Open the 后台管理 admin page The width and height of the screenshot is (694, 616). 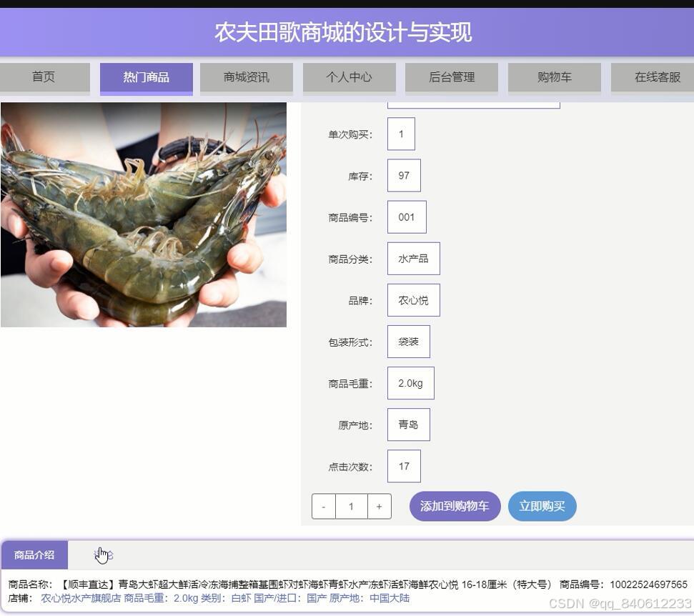pyautogui.click(x=451, y=77)
